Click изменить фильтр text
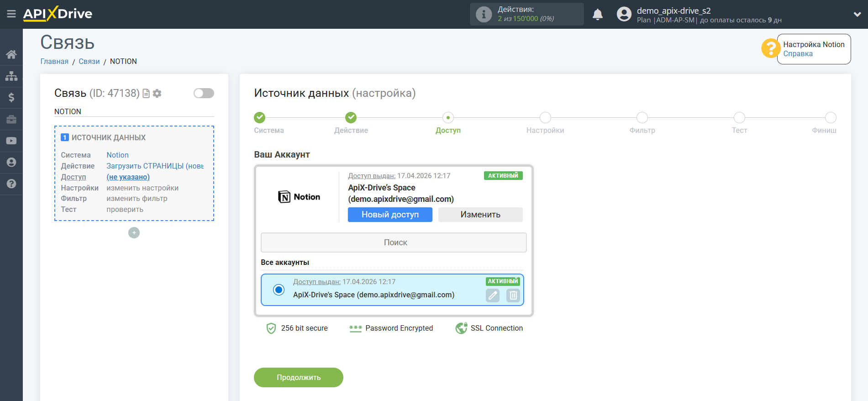868x401 pixels. [x=137, y=199]
